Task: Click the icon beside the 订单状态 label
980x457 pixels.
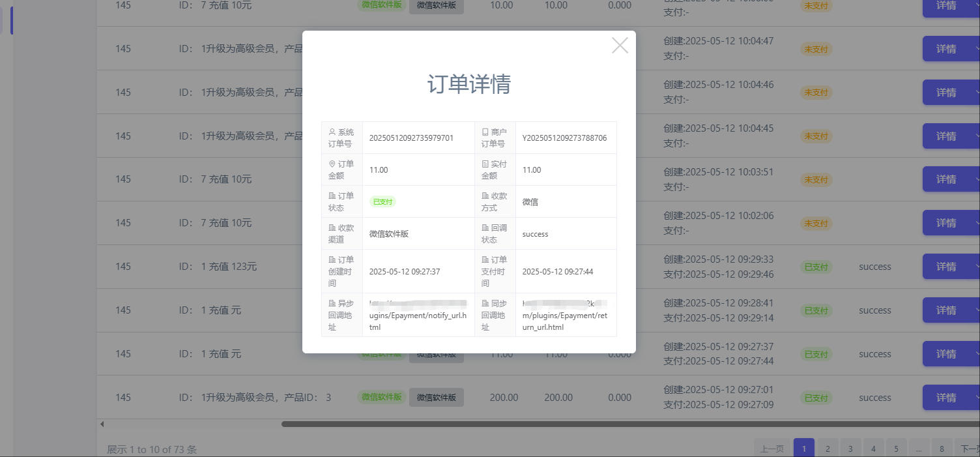Action: pyautogui.click(x=332, y=196)
